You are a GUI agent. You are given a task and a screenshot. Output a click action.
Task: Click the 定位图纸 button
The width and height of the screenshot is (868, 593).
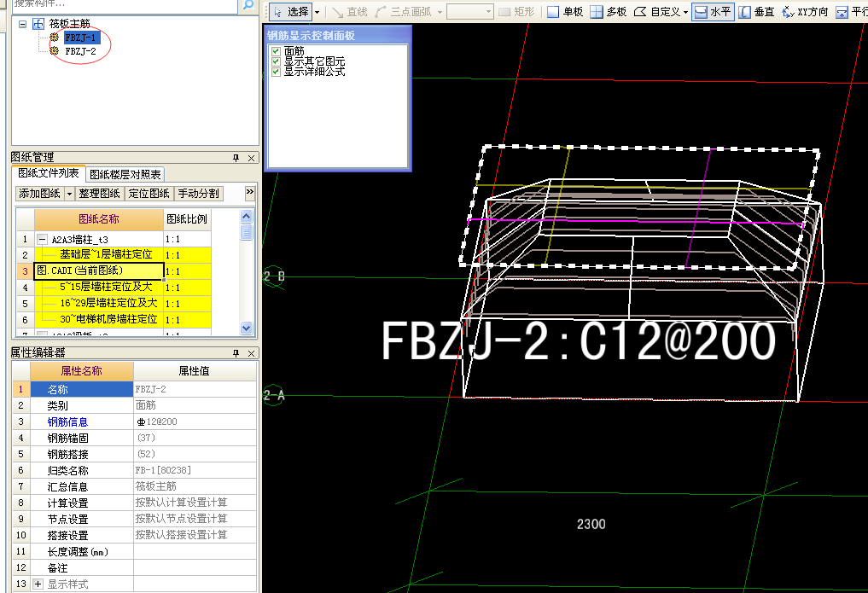pyautogui.click(x=149, y=194)
